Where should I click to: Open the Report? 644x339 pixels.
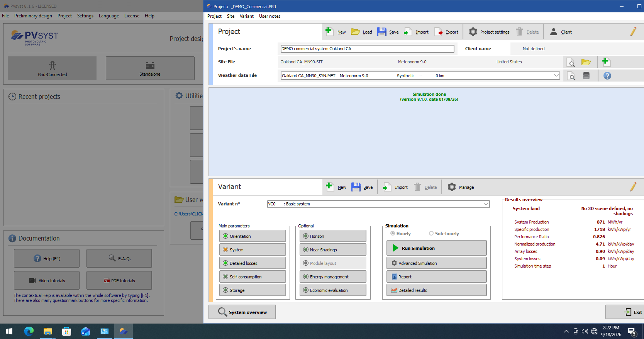tap(436, 277)
